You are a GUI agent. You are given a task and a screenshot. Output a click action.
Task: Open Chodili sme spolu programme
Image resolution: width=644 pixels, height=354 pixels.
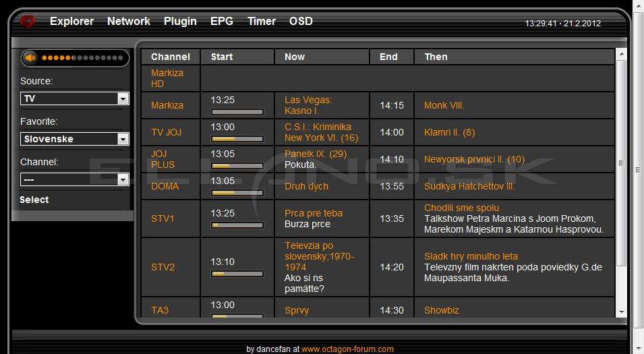click(461, 208)
